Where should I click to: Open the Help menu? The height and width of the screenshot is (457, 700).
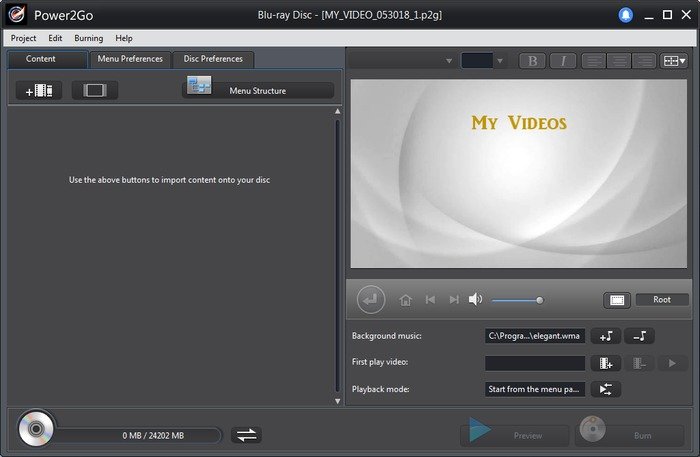tap(124, 38)
